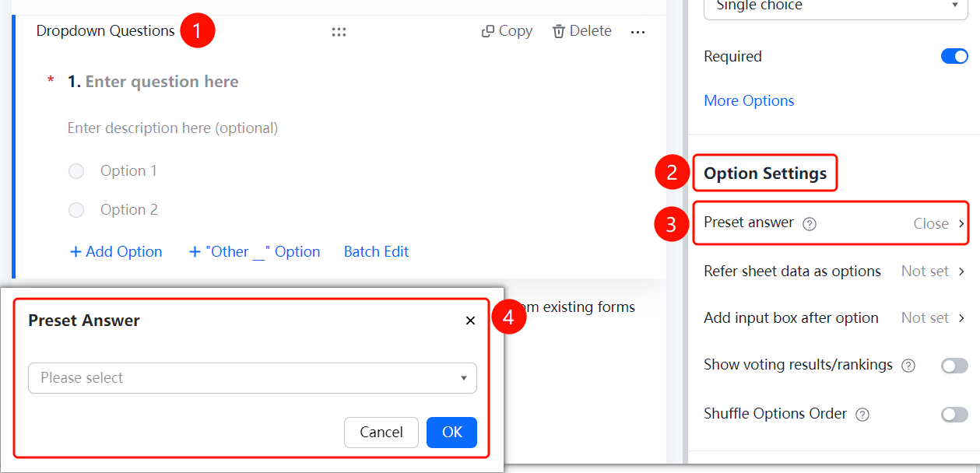980x473 pixels.
Task: Select the Option 2 radio button
Action: pyautogui.click(x=76, y=210)
